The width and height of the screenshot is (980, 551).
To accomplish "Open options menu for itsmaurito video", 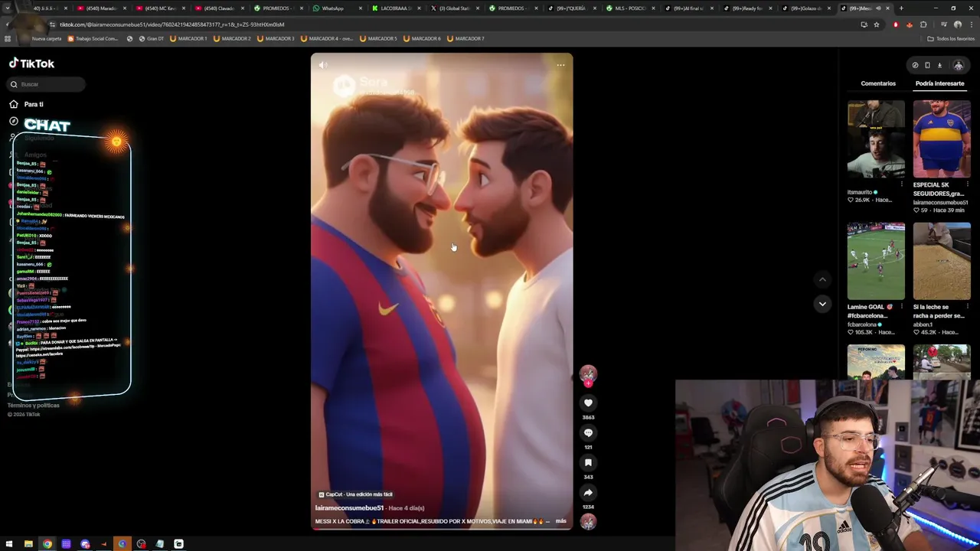I will point(901,184).
